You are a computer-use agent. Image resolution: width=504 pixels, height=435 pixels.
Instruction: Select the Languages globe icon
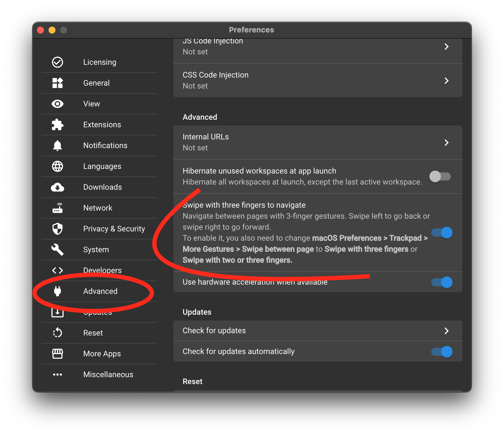tap(58, 166)
